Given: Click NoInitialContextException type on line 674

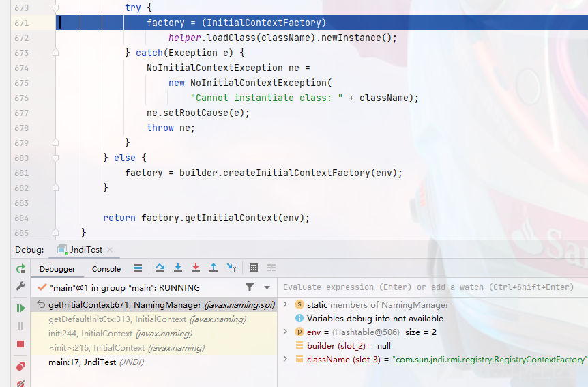Looking at the screenshot, I should point(214,68).
